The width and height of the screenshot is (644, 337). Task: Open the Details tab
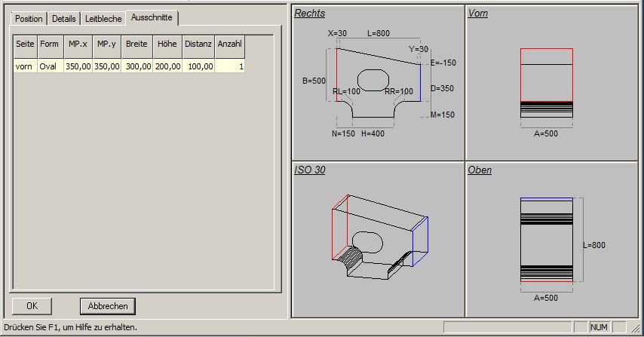coord(64,19)
